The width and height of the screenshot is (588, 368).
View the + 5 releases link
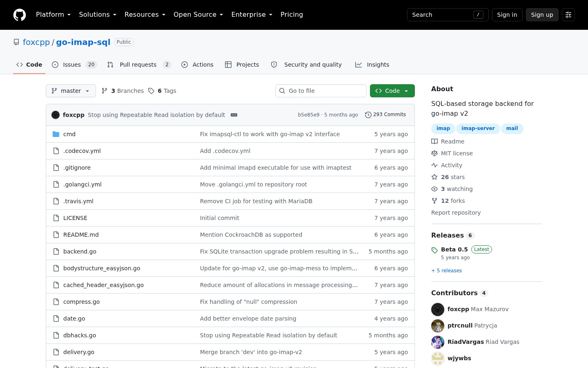[447, 271]
